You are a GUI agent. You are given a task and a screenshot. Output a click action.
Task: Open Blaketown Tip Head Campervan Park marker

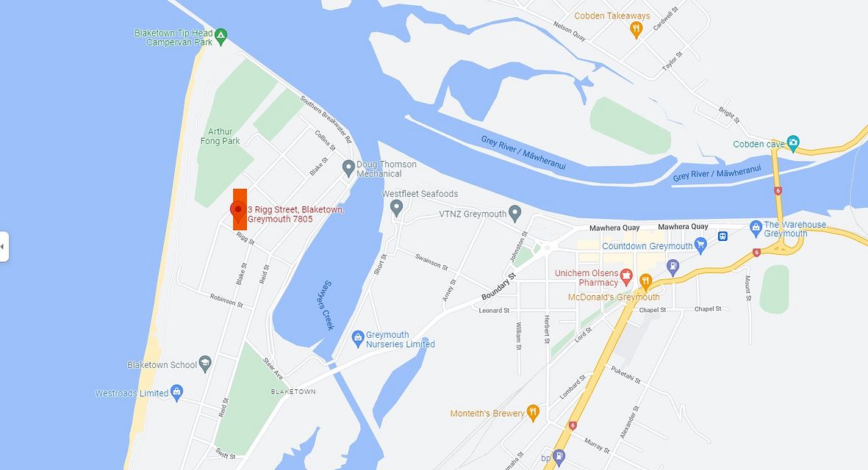[x=221, y=37]
